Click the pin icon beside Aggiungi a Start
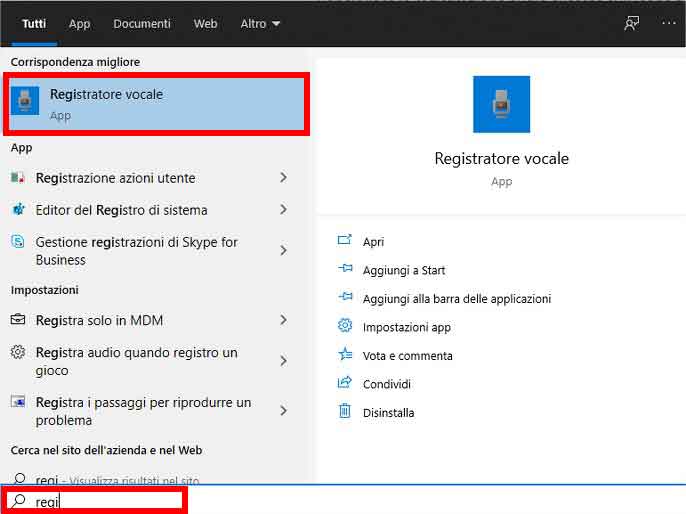Screen dimensions: 686x514 coord(345,268)
